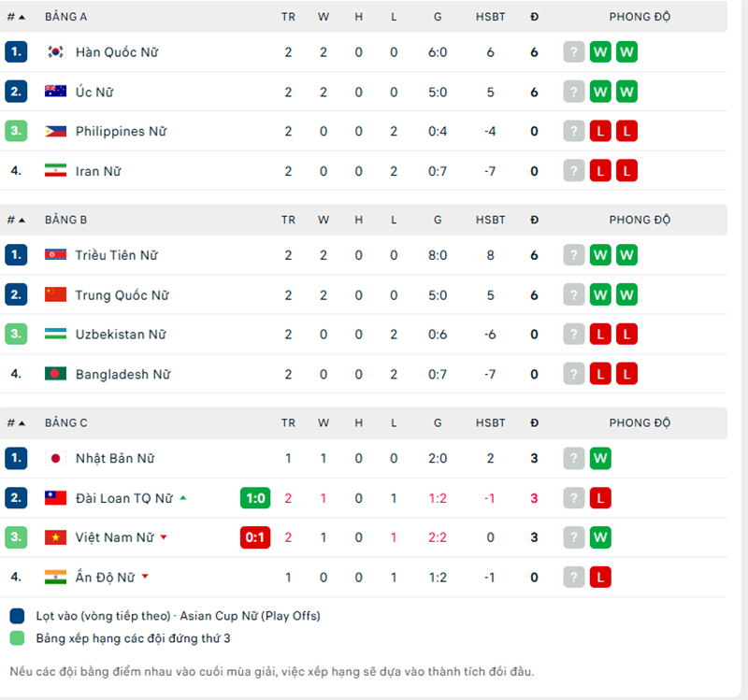Screen dimensions: 748x700
Task: Open the Hàn Quốc Nữ team link
Action: pos(117,52)
